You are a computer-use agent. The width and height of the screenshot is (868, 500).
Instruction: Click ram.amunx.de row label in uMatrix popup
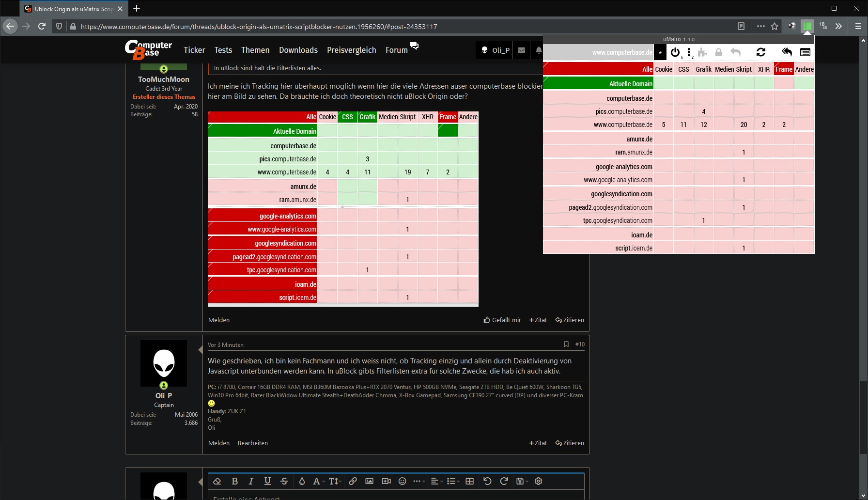(x=599, y=152)
